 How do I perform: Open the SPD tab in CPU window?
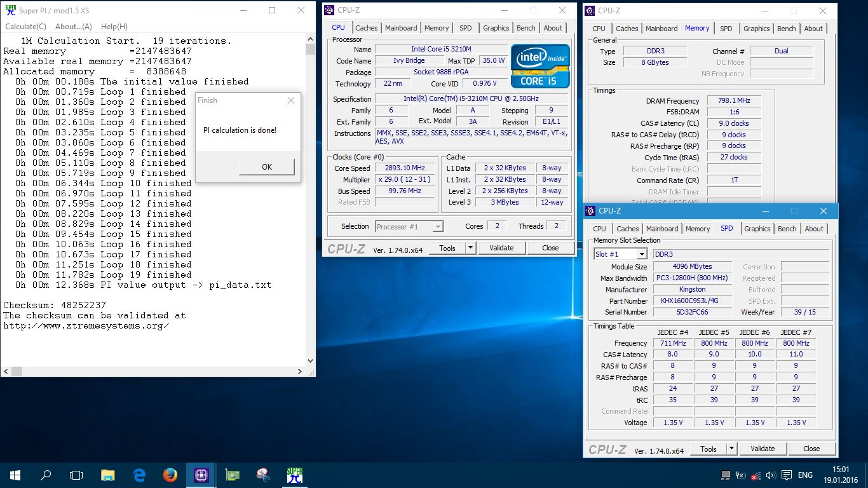[x=466, y=28]
